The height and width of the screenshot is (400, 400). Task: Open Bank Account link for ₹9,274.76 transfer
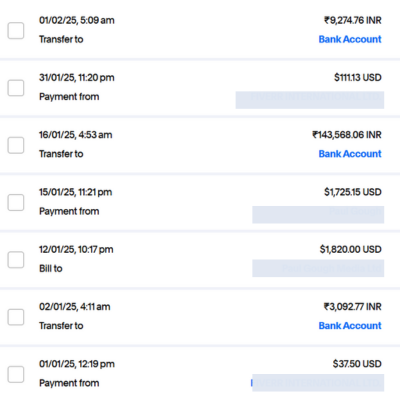tap(350, 39)
